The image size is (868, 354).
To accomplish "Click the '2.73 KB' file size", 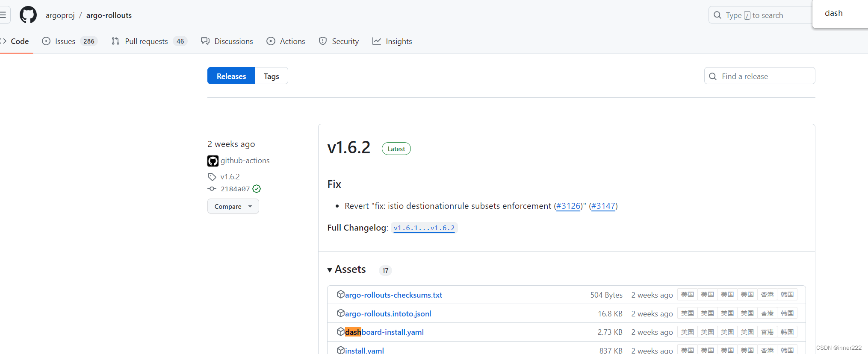I will (610, 332).
